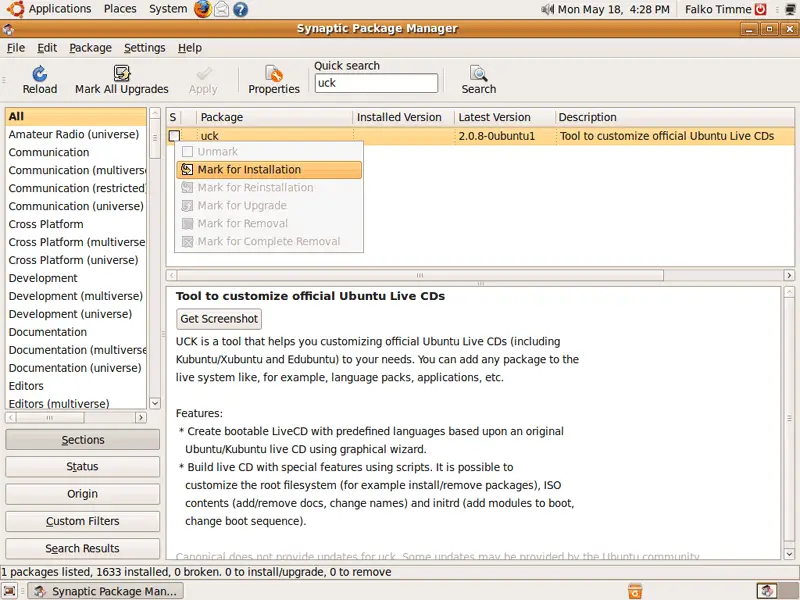Click the orange update notifier tray icon
This screenshot has height=600, width=800.
pos(635,591)
